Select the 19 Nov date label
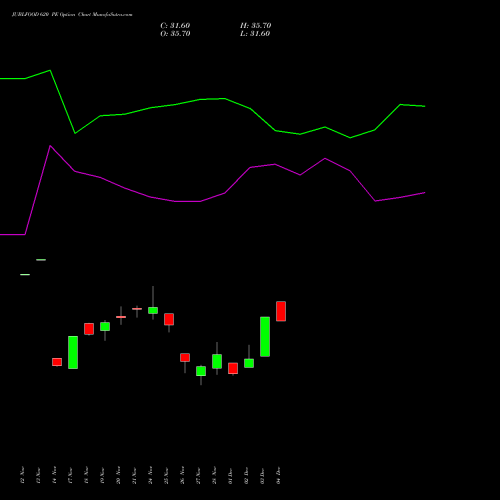 click(102, 475)
